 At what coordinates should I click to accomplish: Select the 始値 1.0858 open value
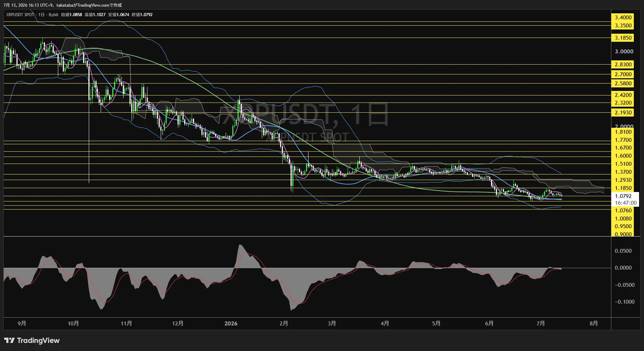72,15
